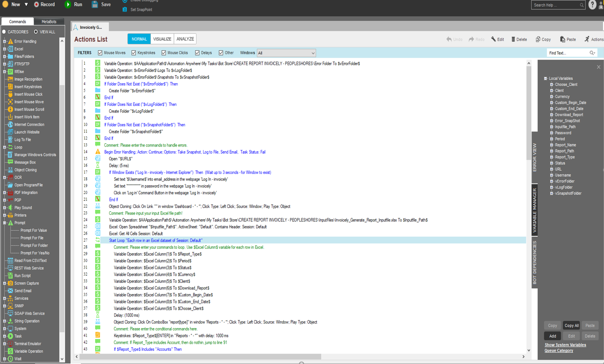The height and width of the screenshot is (364, 604).
Task: Uncheck the Mouse Moves filter
Action: (x=100, y=53)
